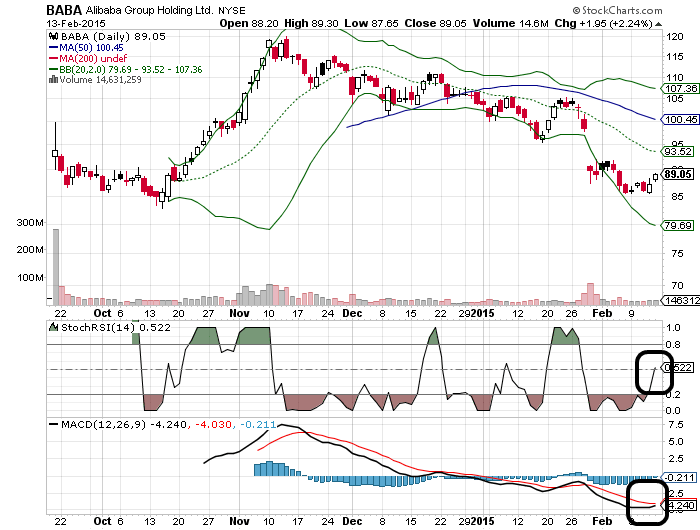Click the 2015 label on price chart axis
700x530 pixels.
point(482,313)
